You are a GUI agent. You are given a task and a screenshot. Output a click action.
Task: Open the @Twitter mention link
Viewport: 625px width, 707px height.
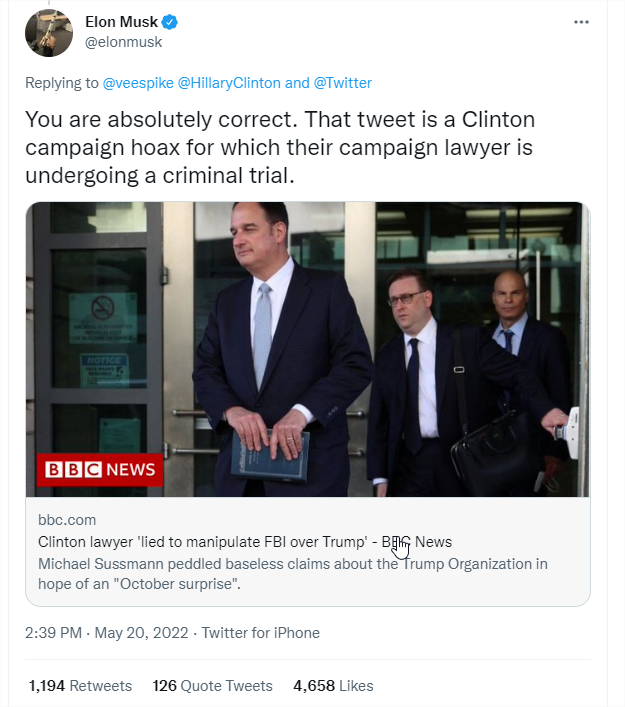[342, 83]
